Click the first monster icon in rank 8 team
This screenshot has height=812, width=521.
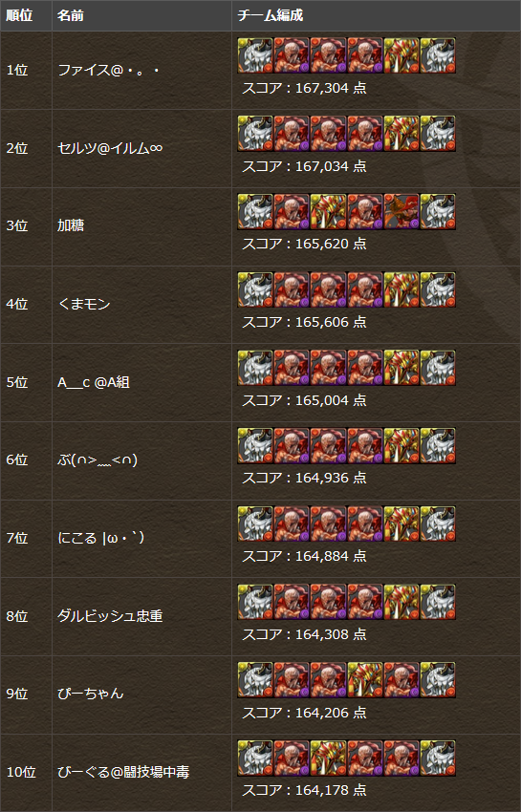pyautogui.click(x=255, y=602)
